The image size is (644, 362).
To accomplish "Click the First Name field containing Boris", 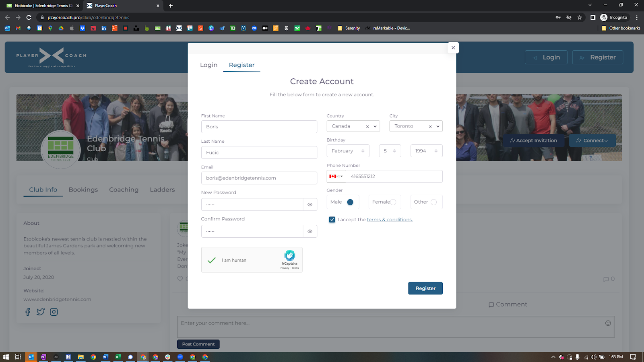I will pos(259,127).
